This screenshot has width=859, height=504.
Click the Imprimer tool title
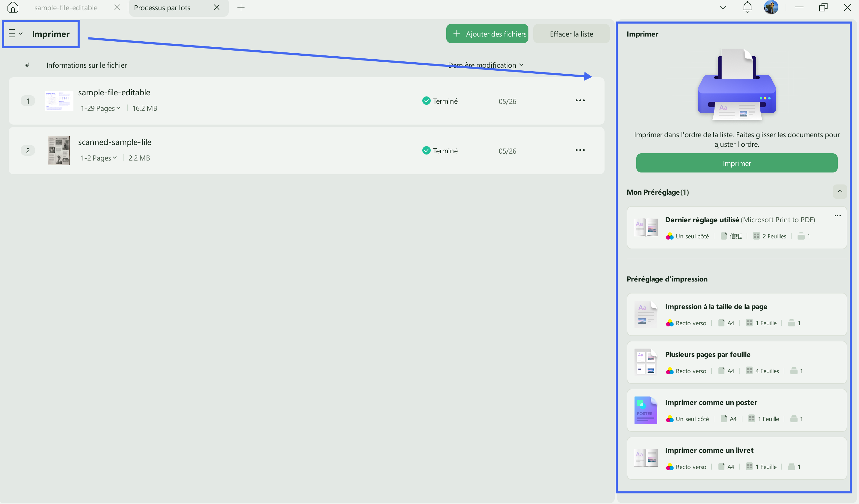[x=51, y=34]
